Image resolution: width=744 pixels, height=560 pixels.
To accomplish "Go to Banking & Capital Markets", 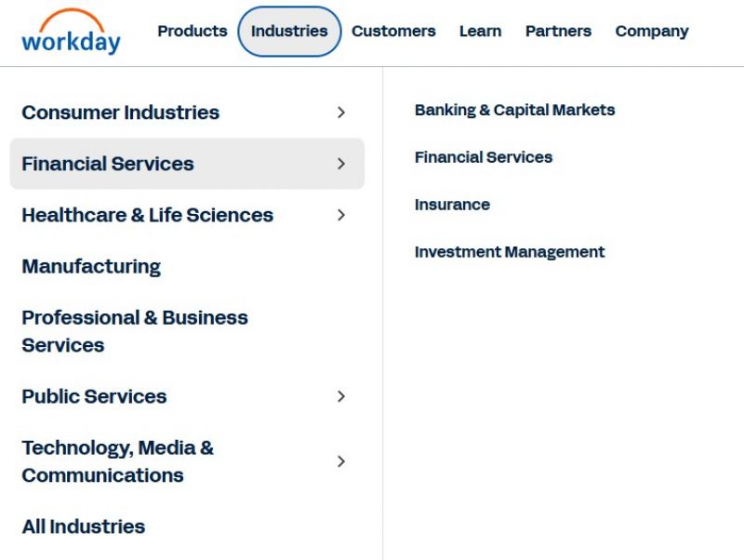I will [515, 110].
